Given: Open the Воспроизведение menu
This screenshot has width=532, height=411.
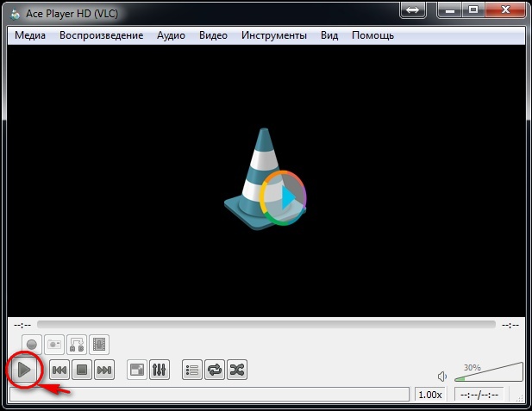Looking at the screenshot, I should pos(101,35).
